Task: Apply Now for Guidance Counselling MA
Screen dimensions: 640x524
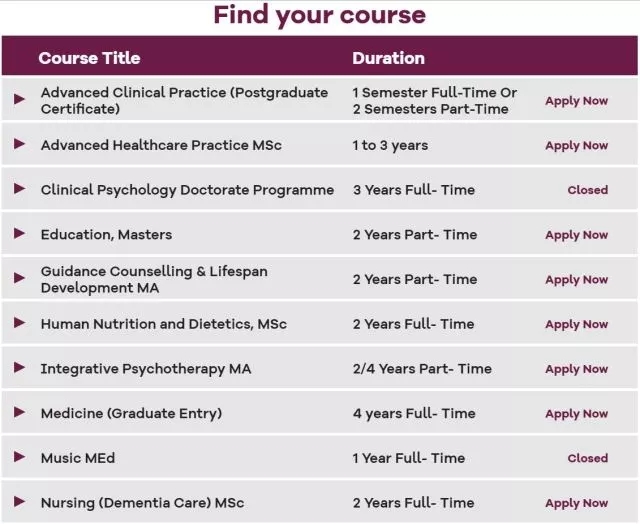Action: (x=576, y=280)
